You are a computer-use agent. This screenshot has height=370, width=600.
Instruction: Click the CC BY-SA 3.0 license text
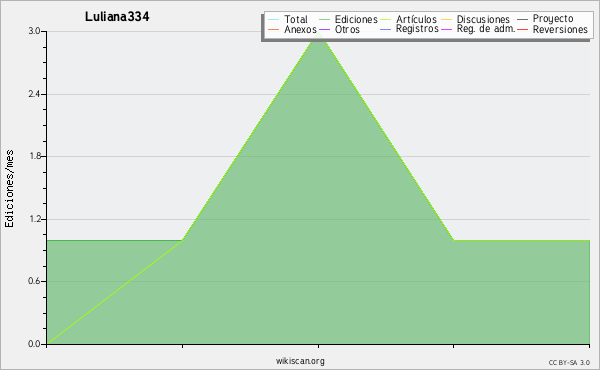tap(569, 362)
